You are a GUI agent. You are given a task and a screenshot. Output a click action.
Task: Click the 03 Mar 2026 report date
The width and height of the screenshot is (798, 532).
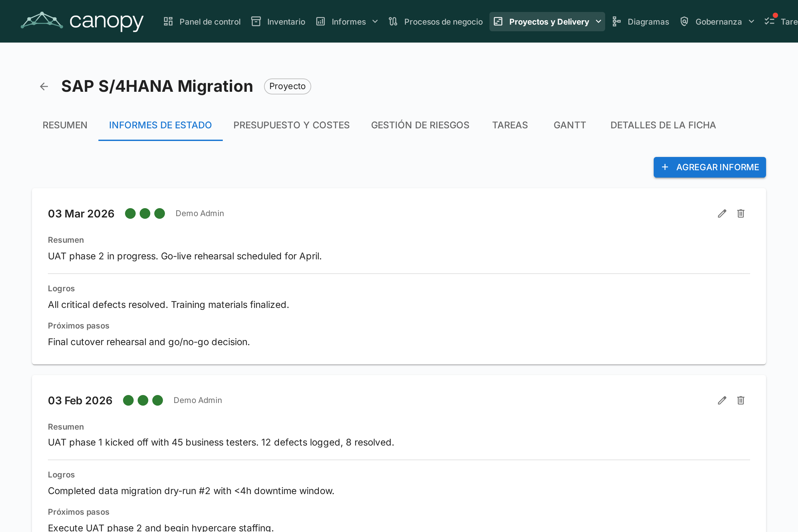[81, 213]
